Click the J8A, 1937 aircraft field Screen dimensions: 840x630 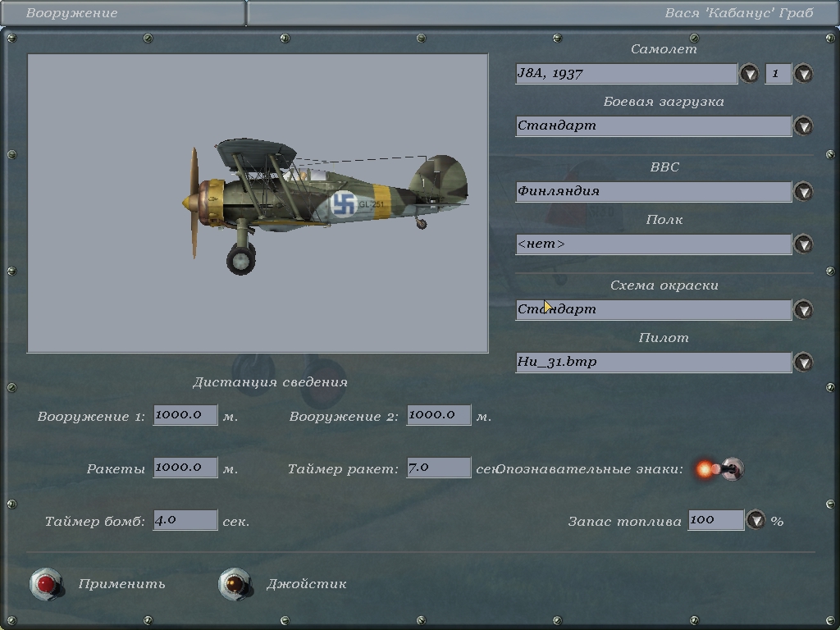626,73
